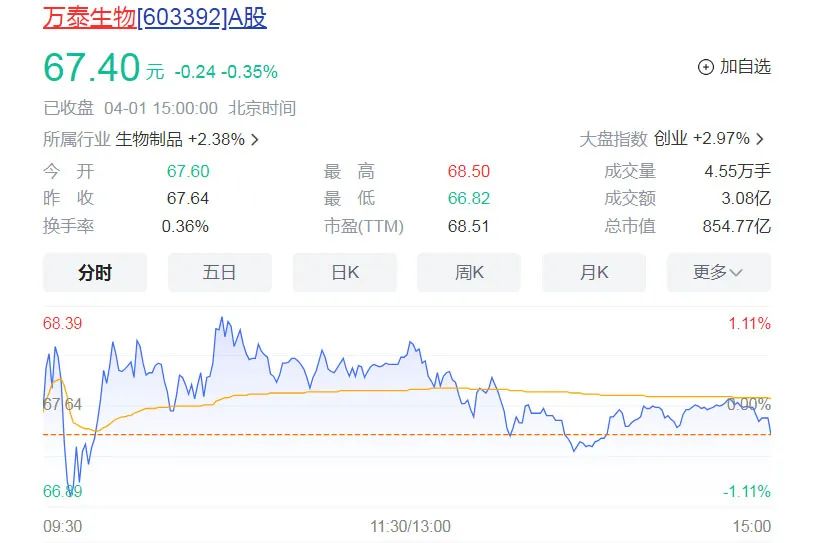Click the current price 67.40
Viewport: 822px width, 543px height.
(92, 68)
